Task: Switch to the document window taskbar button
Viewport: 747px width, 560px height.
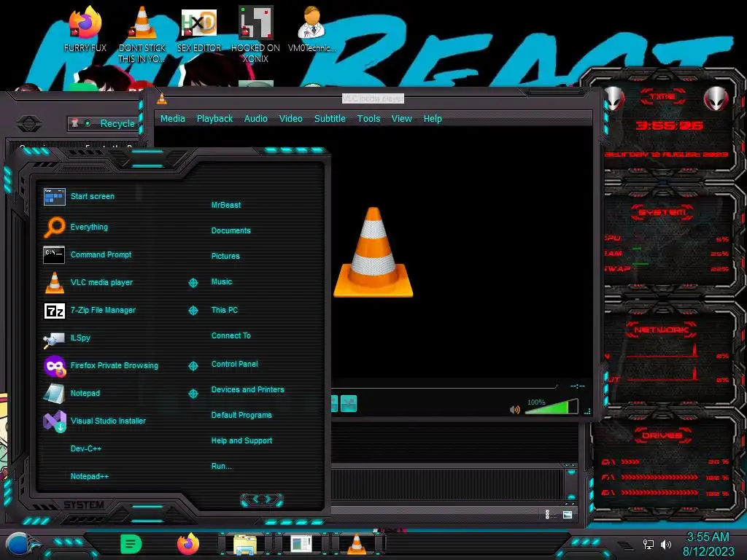Action: point(301,544)
